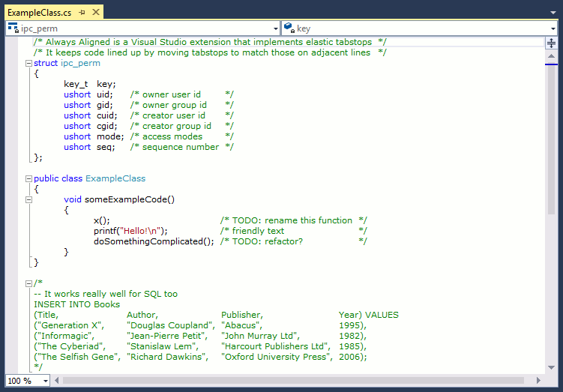This screenshot has height=392, width=563.
Task: Click the 'gid;' field name
Action: (x=104, y=105)
